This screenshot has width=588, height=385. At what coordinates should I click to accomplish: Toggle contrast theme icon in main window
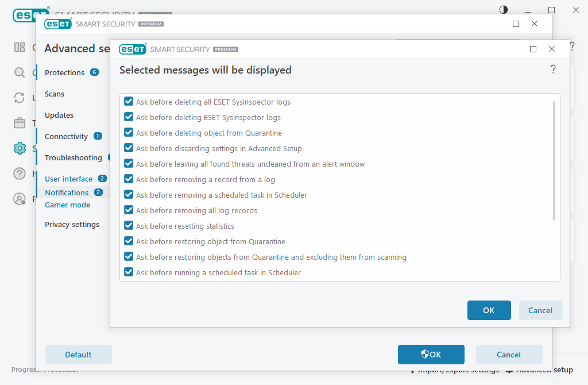[x=504, y=10]
